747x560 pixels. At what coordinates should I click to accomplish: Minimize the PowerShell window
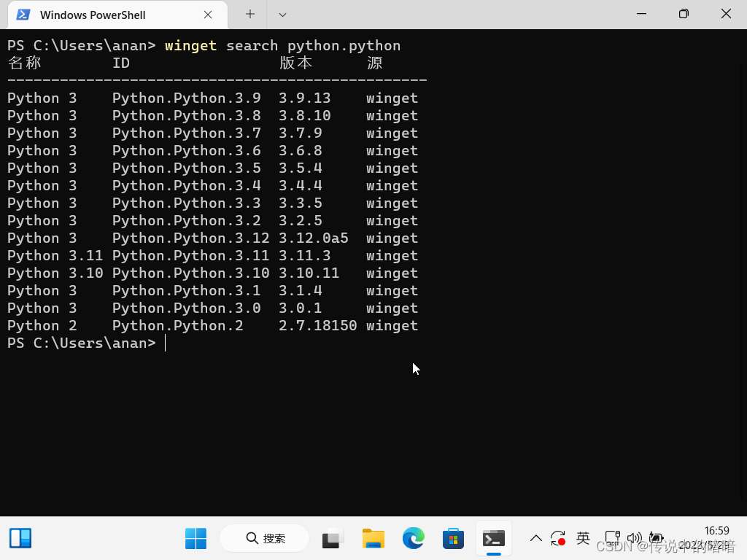(x=641, y=14)
